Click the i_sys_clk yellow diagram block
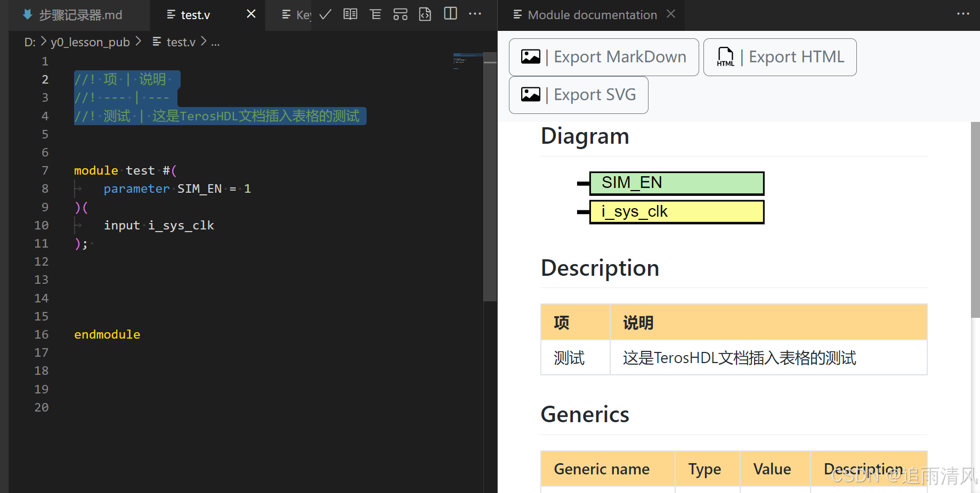 tap(677, 211)
